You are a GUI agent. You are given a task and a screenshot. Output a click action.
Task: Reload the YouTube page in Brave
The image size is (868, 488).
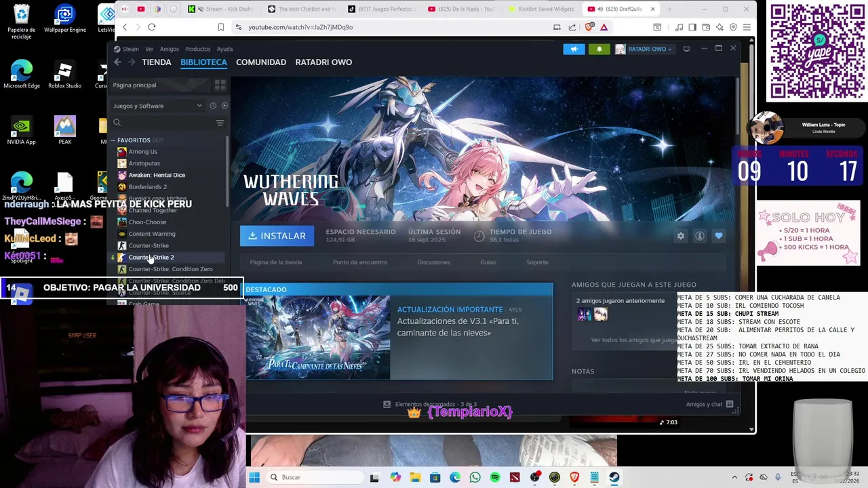[x=151, y=27]
